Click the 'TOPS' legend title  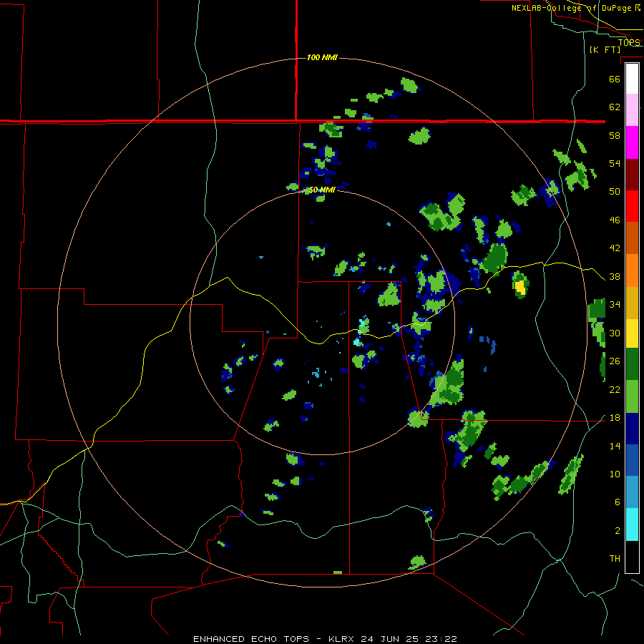pyautogui.click(x=629, y=42)
